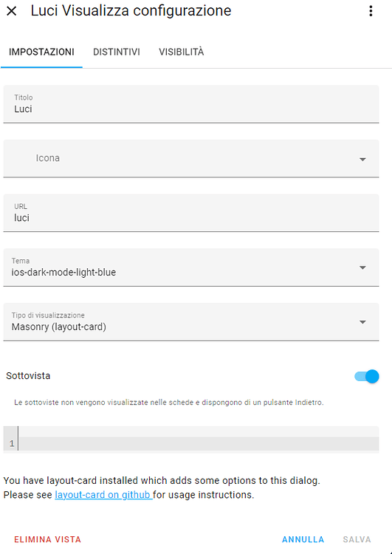Screen dimensions: 392x554
Task: Open the three-dot overflow menu
Action: click(371, 11)
